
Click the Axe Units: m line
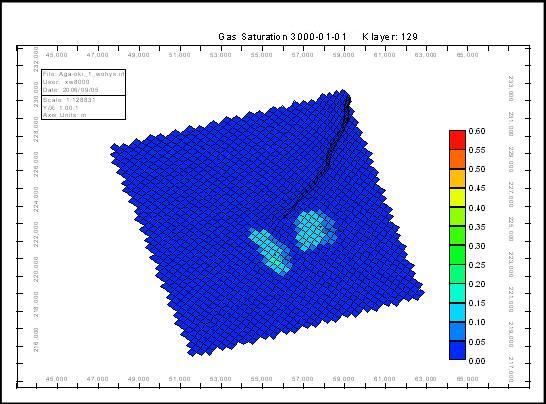pos(65,115)
